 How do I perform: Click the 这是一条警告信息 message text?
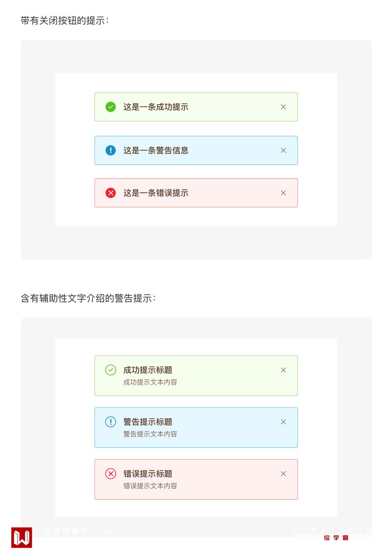[x=156, y=150]
